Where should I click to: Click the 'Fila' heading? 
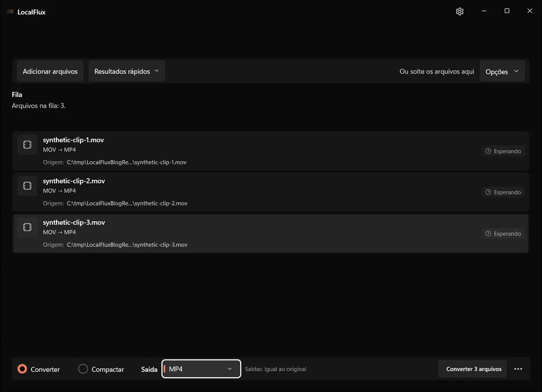(x=17, y=95)
